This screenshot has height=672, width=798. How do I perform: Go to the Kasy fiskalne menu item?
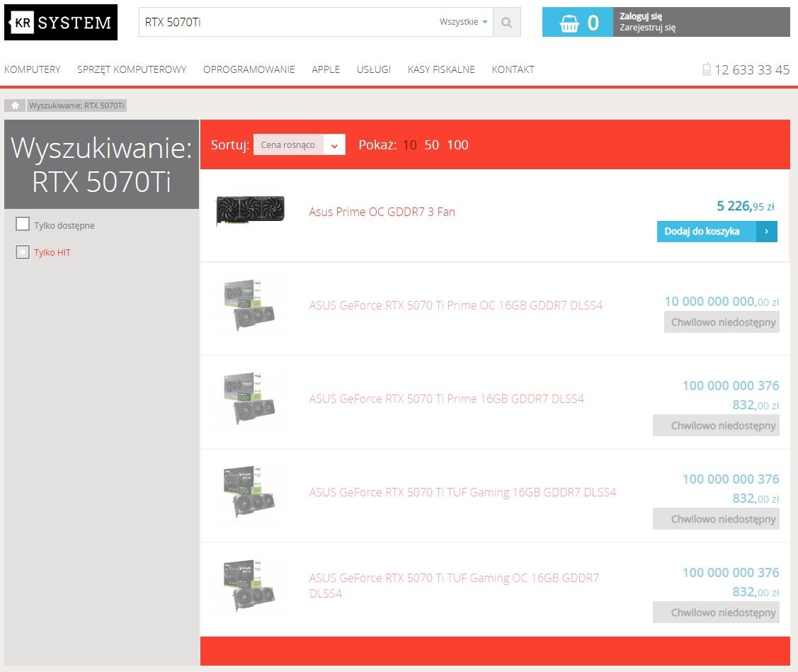(x=441, y=69)
